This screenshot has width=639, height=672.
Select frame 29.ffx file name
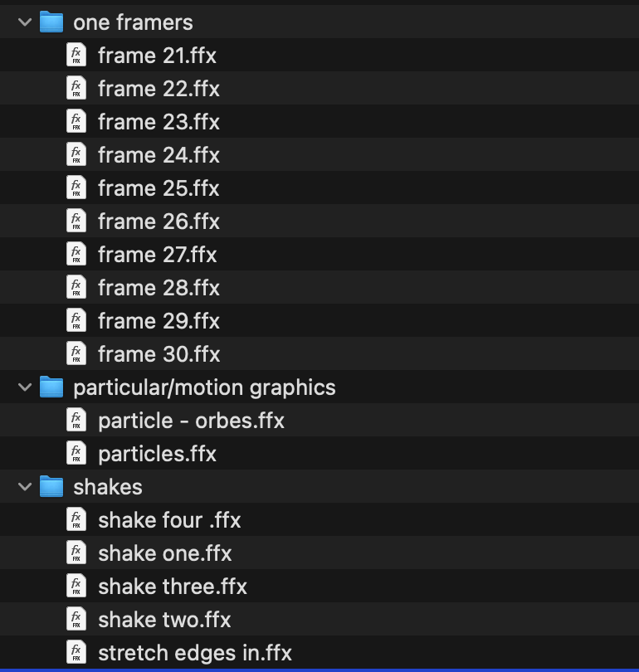pos(159,321)
